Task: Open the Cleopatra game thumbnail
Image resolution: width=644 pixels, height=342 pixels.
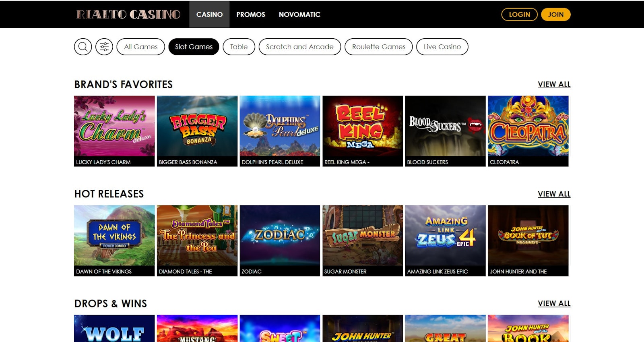Action: coord(528,131)
